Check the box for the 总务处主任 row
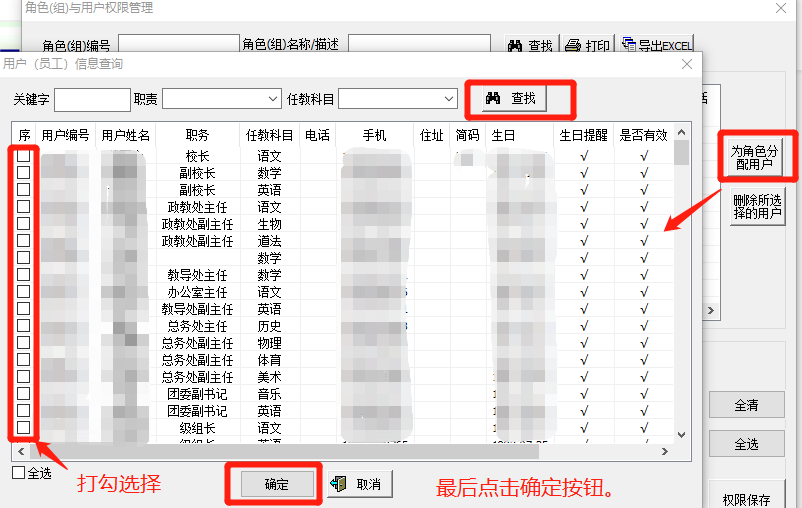Image resolution: width=802 pixels, height=508 pixels. [24, 325]
